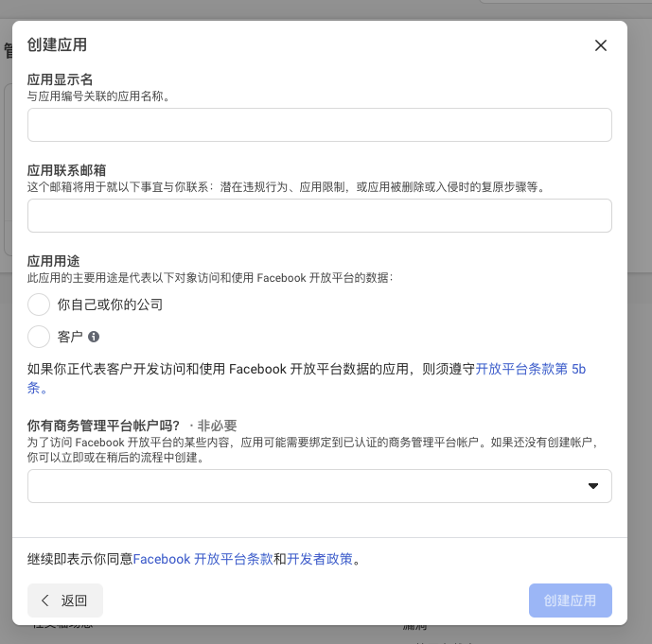
Task: Focus the 应用联系邮箱 text box
Action: pyautogui.click(x=319, y=216)
